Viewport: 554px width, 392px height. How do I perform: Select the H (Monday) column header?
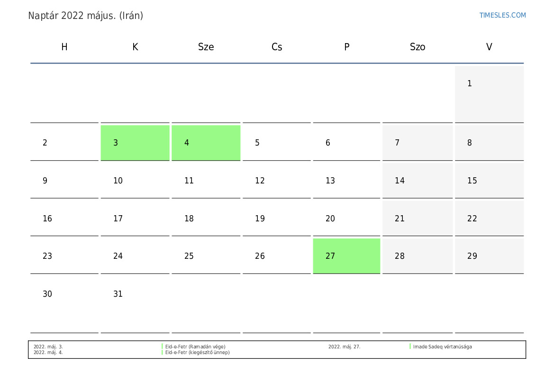(x=64, y=47)
